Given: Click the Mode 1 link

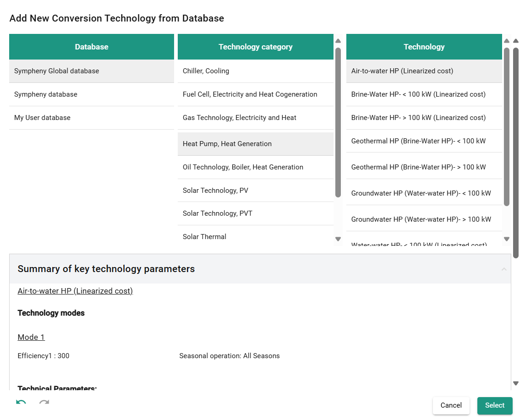Looking at the screenshot, I should [31, 337].
